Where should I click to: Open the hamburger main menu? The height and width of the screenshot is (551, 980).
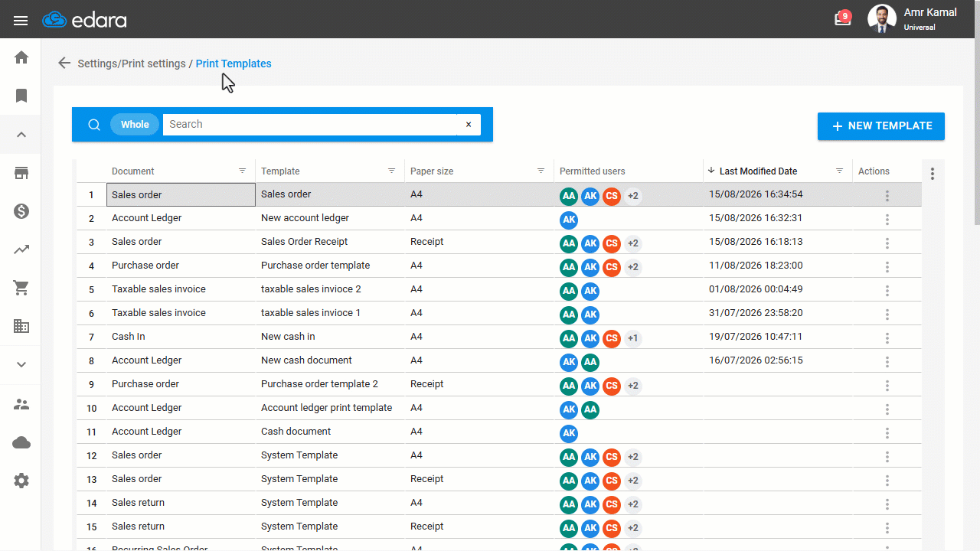coord(21,21)
